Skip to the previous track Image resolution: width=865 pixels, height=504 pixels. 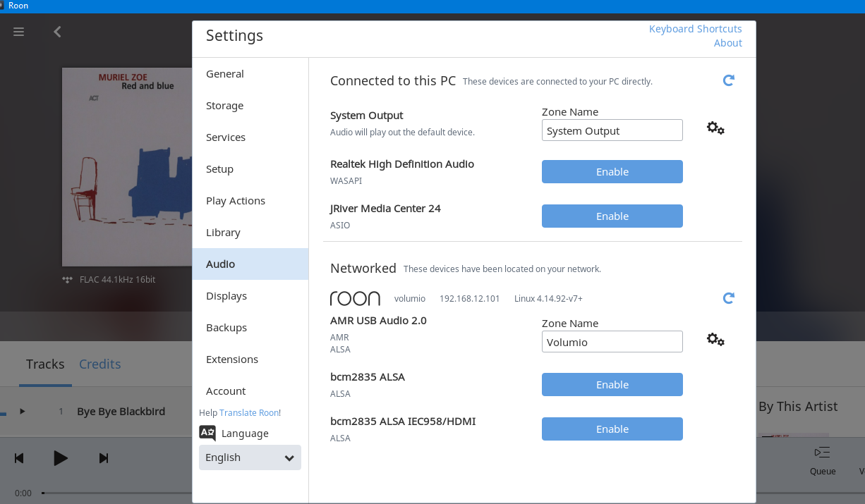(x=19, y=458)
